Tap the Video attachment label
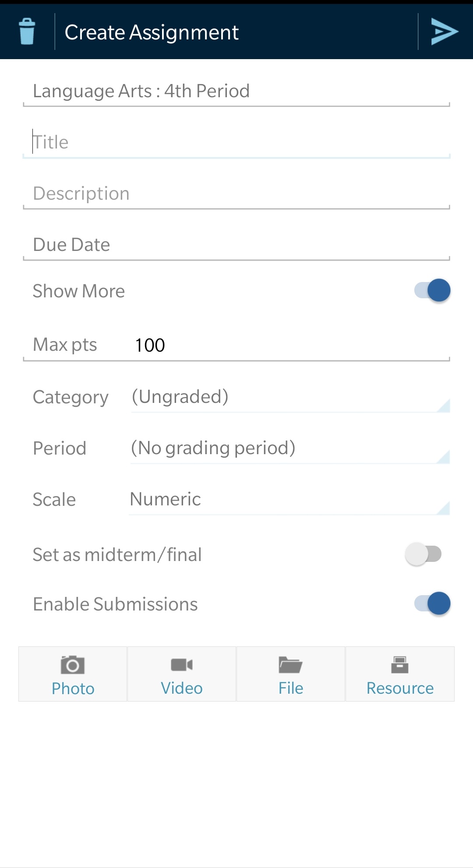The height and width of the screenshot is (868, 473). tap(182, 688)
